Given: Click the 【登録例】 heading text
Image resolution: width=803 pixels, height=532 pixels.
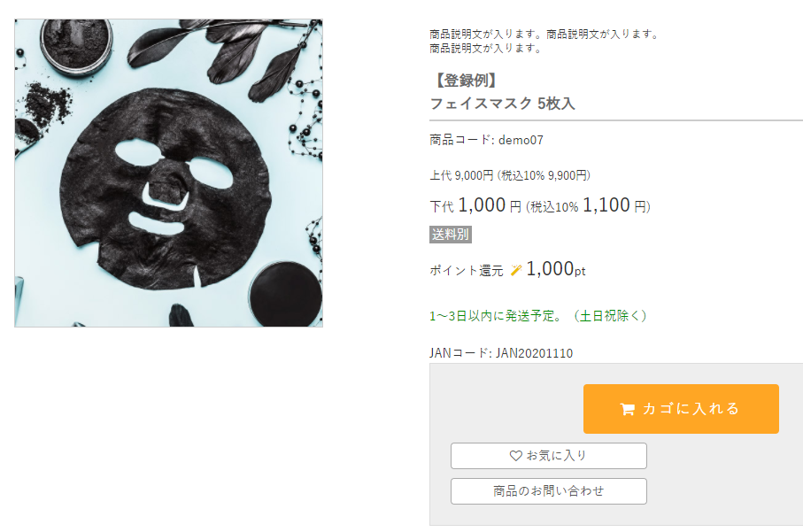Looking at the screenshot, I should coord(466,81).
